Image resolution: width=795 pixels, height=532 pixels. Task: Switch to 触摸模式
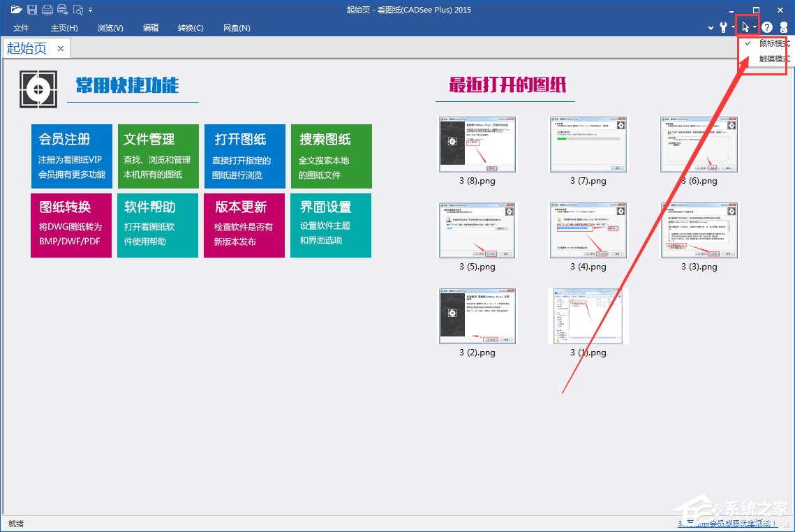click(773, 59)
